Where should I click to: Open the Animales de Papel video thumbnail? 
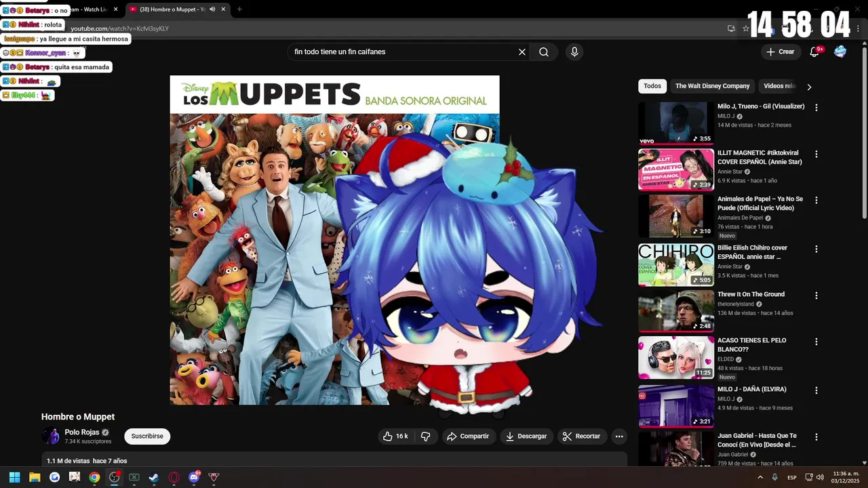[676, 216]
